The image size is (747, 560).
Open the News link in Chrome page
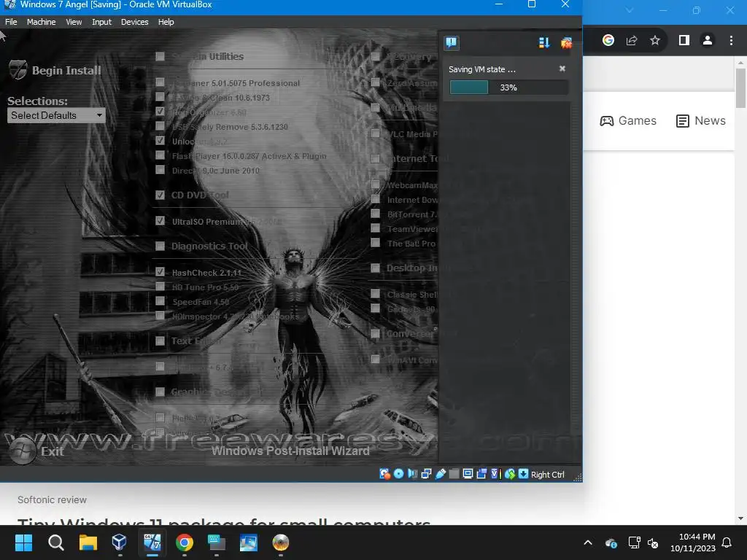[701, 121]
